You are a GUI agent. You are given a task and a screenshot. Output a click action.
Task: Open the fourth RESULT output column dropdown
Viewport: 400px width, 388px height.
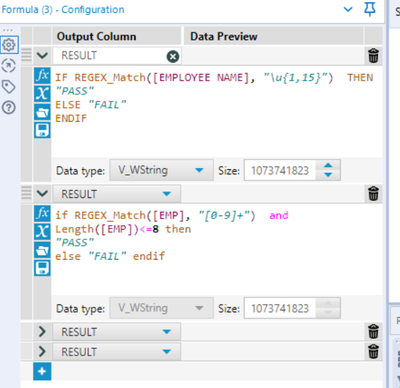pyautogui.click(x=167, y=352)
